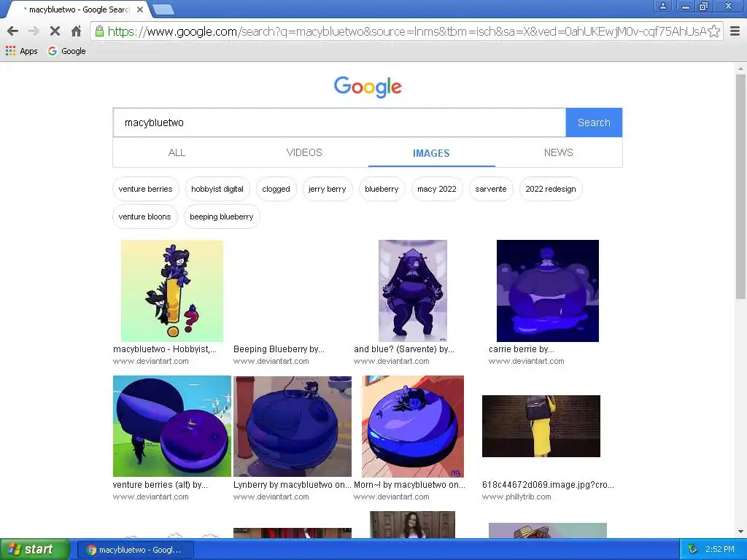Open the Morn~! image thumbnail
Viewport: 747px width, 560px height.
click(x=413, y=426)
